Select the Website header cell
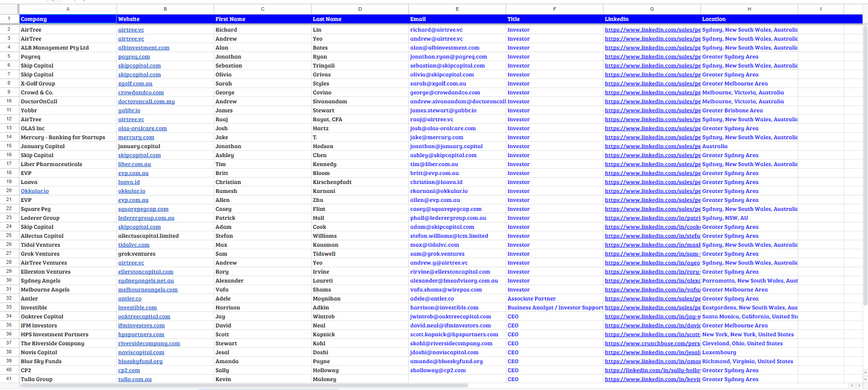 [x=165, y=19]
